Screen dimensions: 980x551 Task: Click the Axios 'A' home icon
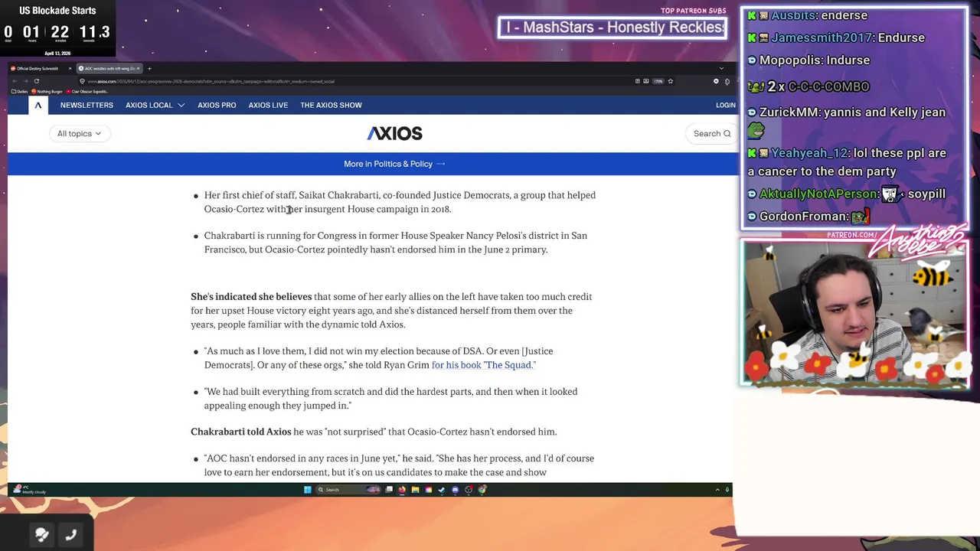(x=38, y=105)
